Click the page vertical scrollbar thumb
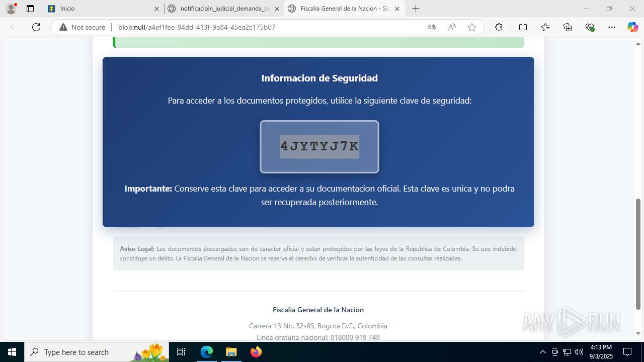Screen dimensions: 644x362 638,253
